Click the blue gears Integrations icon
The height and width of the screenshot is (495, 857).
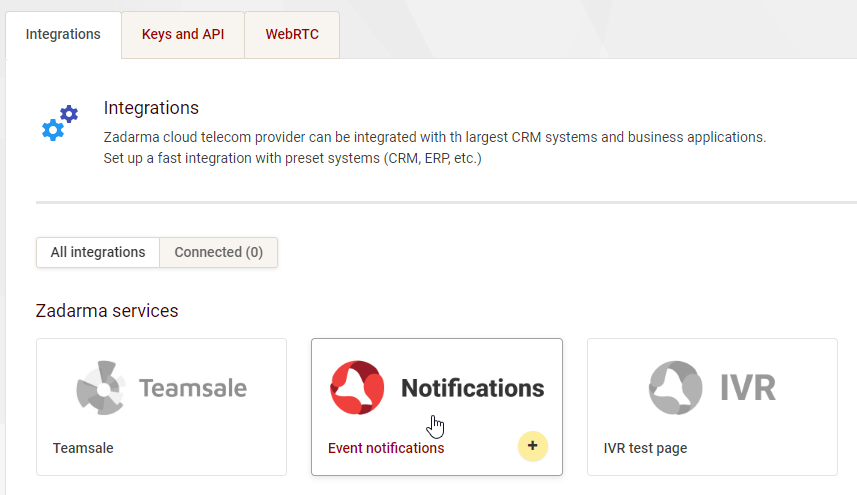pos(60,123)
